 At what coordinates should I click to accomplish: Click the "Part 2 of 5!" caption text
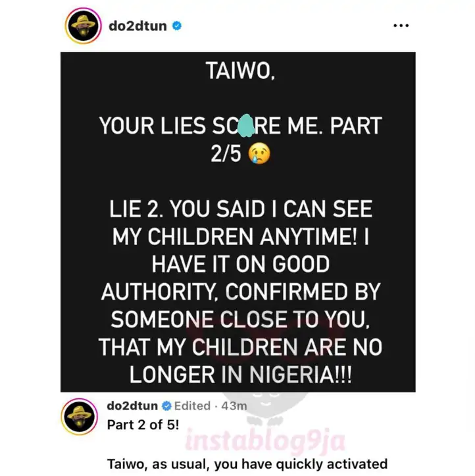click(143, 425)
